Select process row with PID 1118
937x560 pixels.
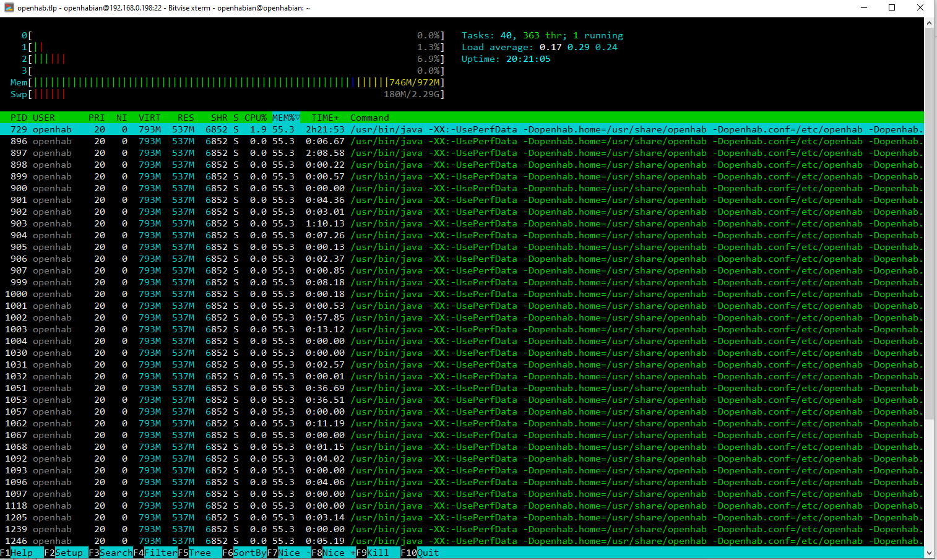(x=462, y=506)
